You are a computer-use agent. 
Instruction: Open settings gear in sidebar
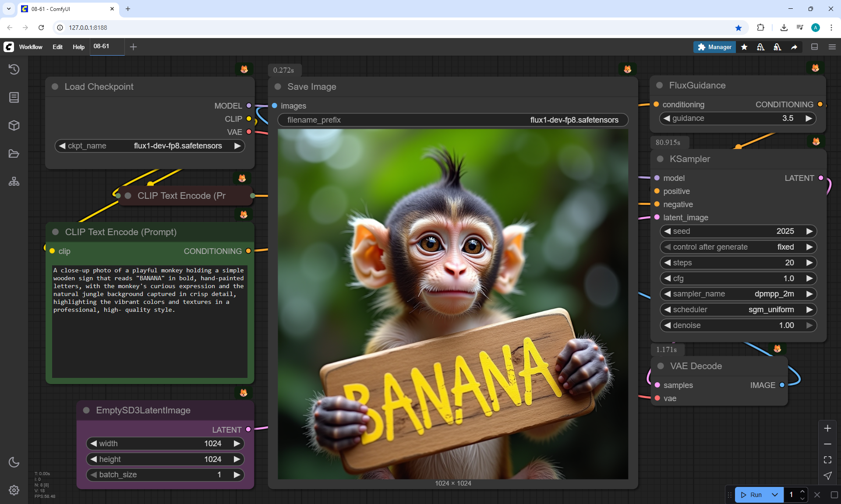click(x=14, y=490)
